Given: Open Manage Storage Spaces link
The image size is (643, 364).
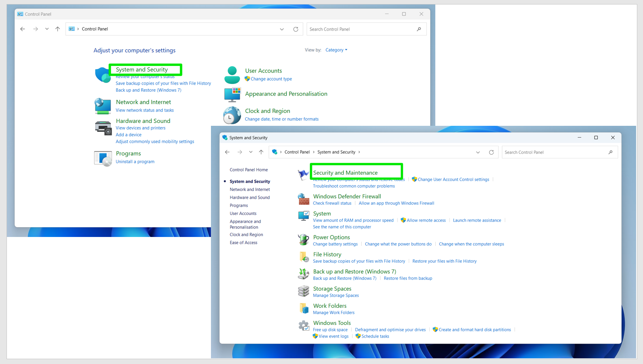Looking at the screenshot, I should tap(336, 296).
